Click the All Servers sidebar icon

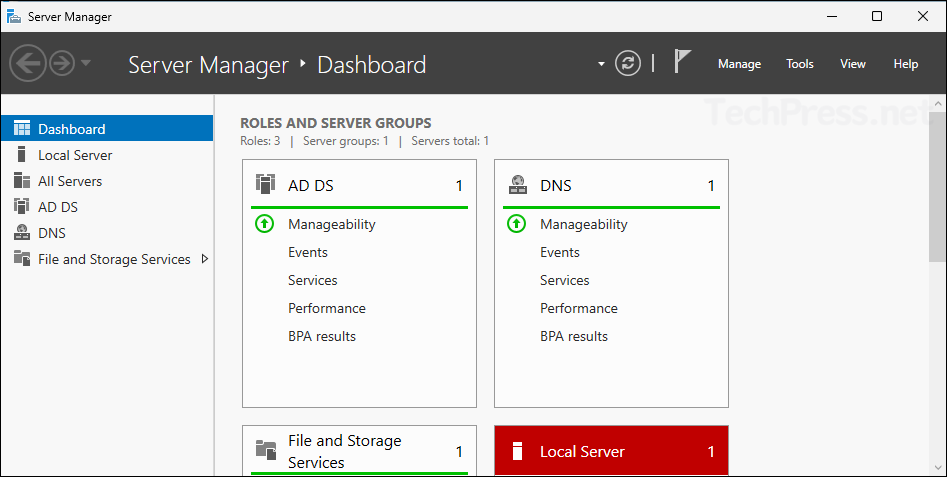coord(22,181)
